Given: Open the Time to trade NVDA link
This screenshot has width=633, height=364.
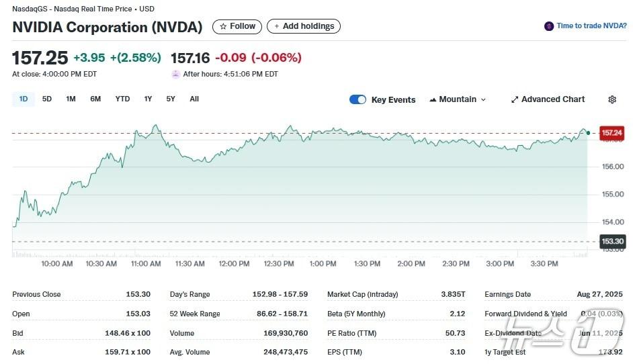Looking at the screenshot, I should (591, 26).
